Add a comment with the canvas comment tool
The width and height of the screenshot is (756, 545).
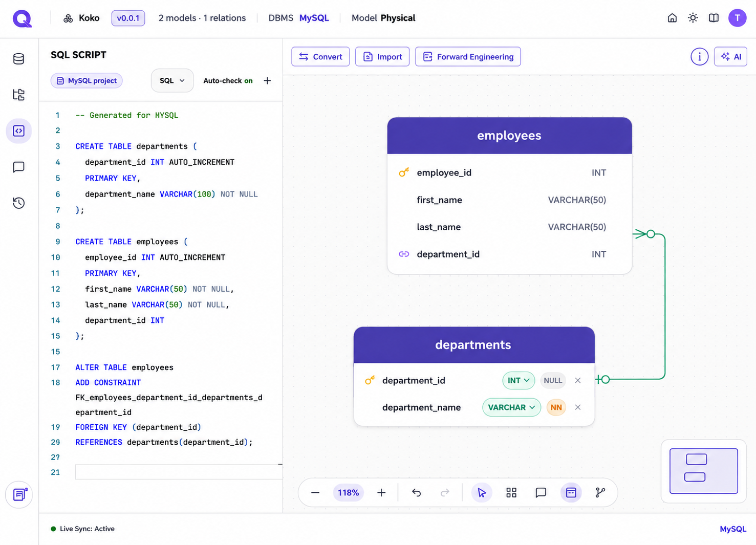pos(541,493)
